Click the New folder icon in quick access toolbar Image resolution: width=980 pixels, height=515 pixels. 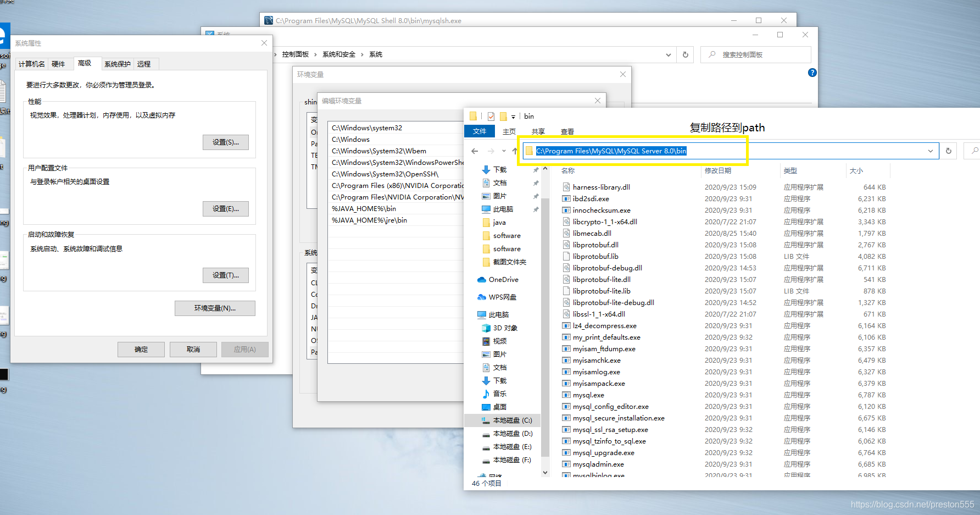point(503,117)
